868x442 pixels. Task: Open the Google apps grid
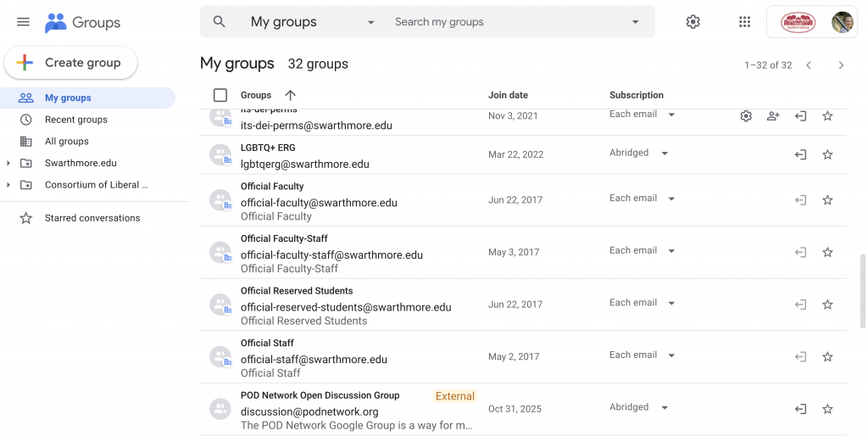[x=744, y=22]
